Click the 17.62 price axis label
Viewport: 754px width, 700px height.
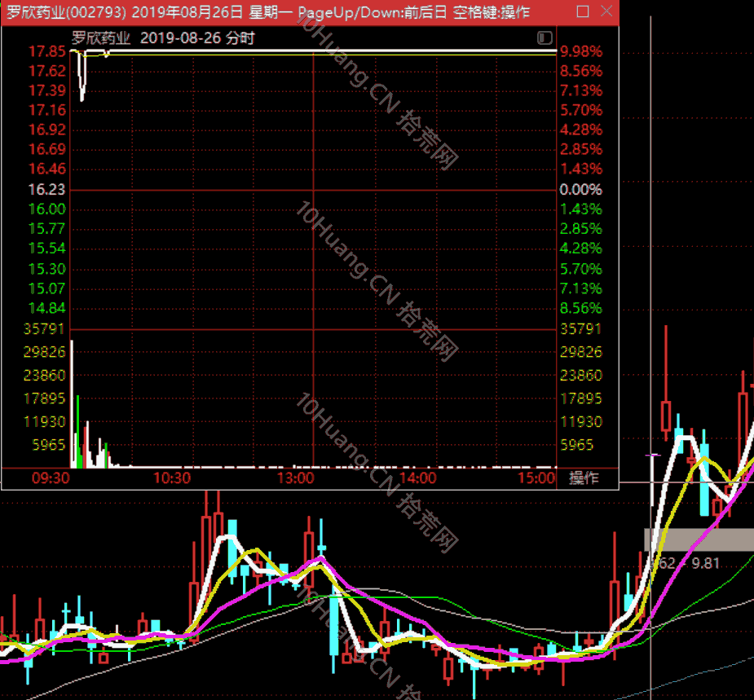point(47,71)
